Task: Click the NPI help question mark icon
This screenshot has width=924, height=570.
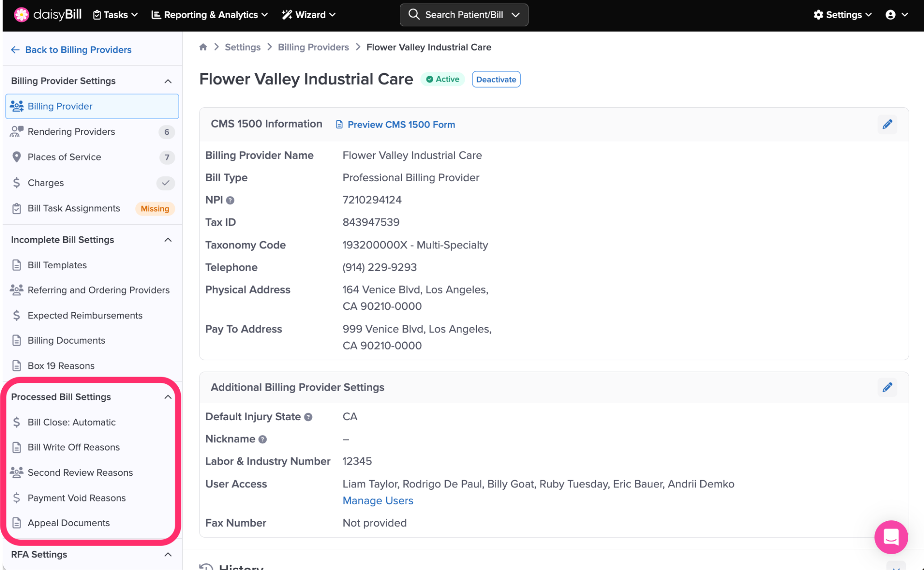Action: click(x=230, y=200)
